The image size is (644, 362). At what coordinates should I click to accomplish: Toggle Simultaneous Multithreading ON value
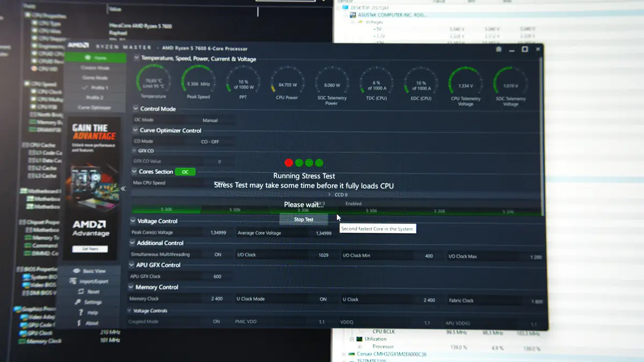point(218,254)
